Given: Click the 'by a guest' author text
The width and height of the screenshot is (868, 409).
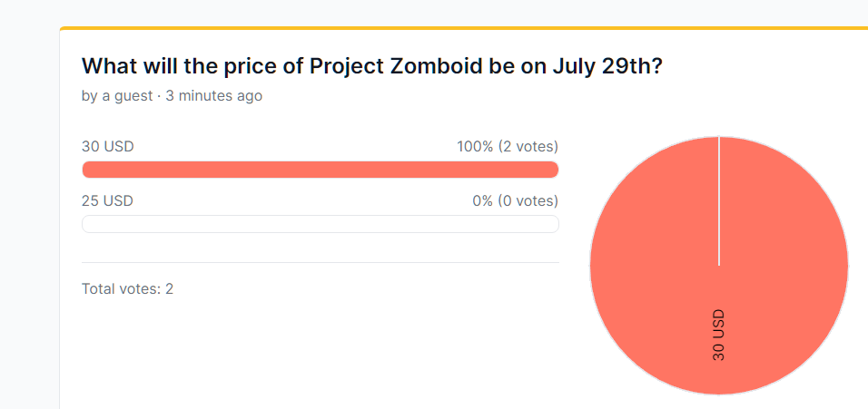Looking at the screenshot, I should (x=117, y=96).
